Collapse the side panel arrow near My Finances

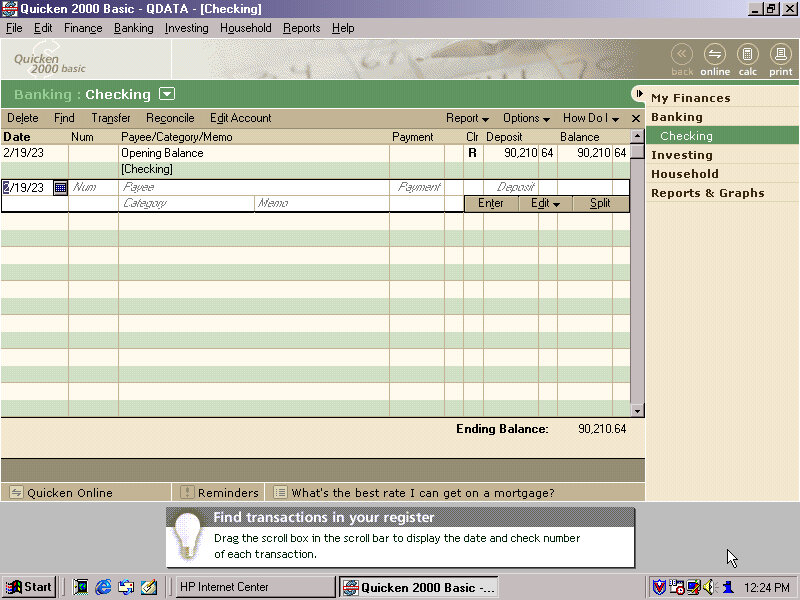click(x=638, y=94)
